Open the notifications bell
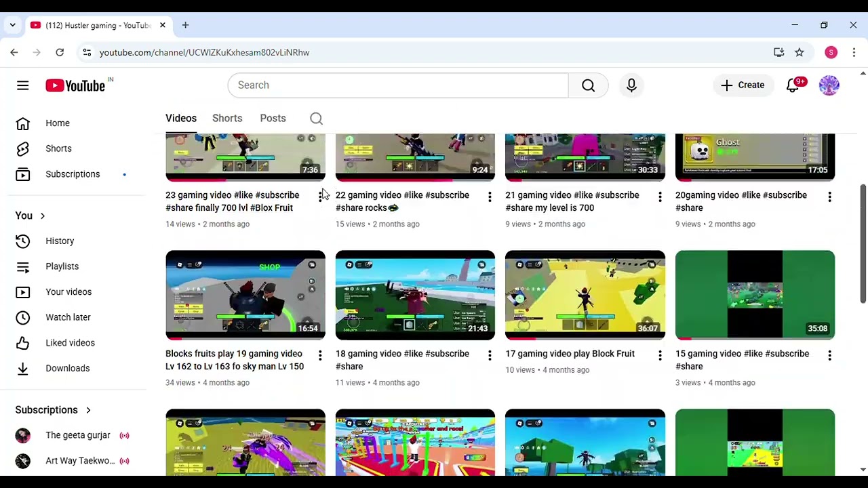Image resolution: width=868 pixels, height=488 pixels. coord(793,85)
